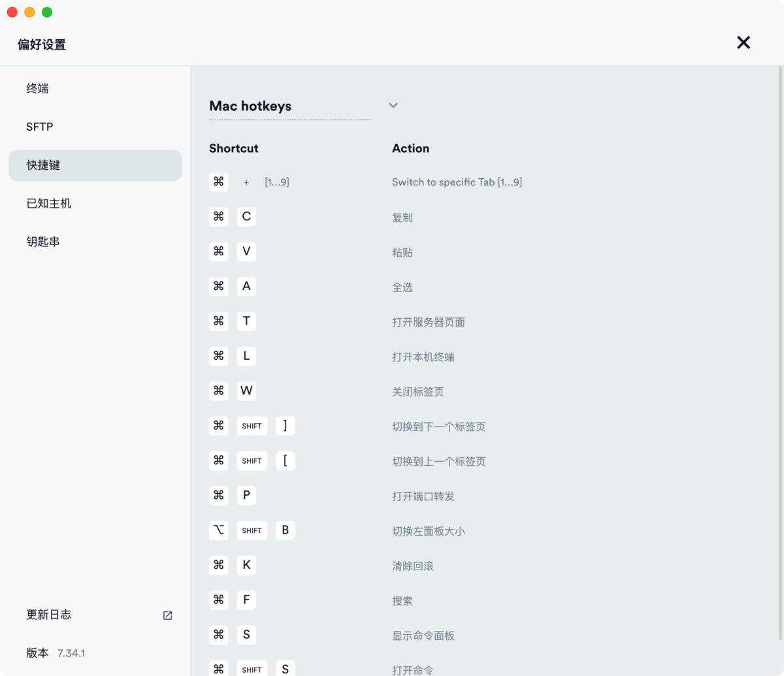
Task: Click the option key icon for 切换左面板大小
Action: pos(219,530)
